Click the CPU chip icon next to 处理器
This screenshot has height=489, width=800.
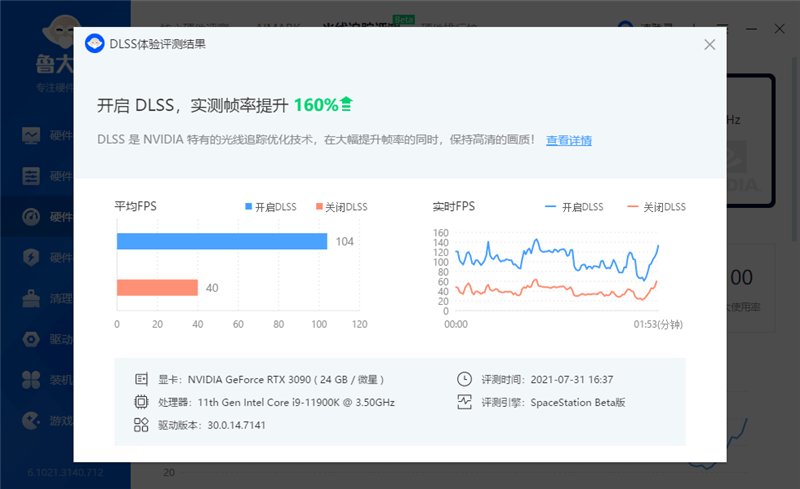click(x=141, y=402)
